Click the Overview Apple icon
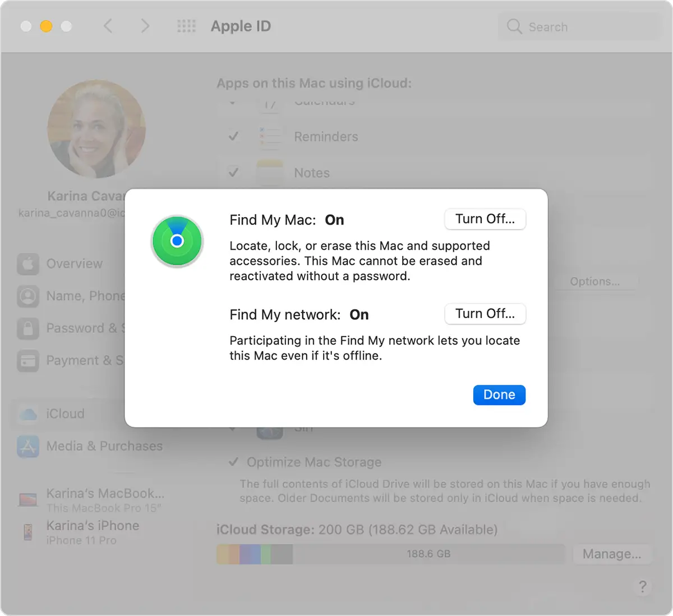This screenshot has width=673, height=616. coord(28,264)
